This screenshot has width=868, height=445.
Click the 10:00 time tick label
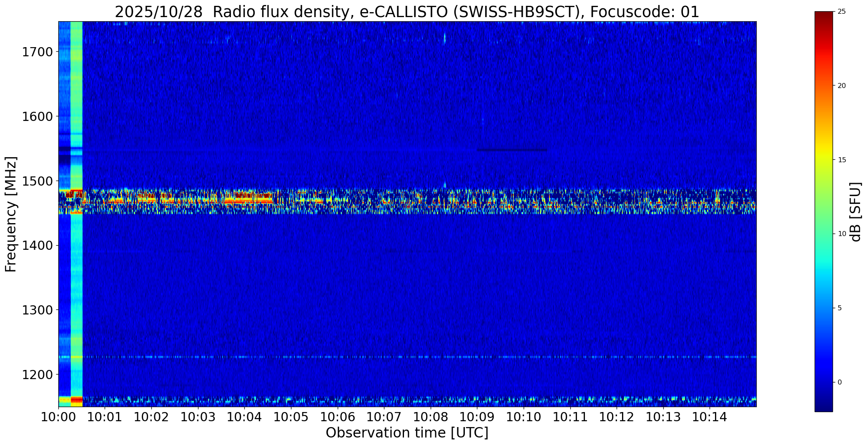(x=58, y=417)
